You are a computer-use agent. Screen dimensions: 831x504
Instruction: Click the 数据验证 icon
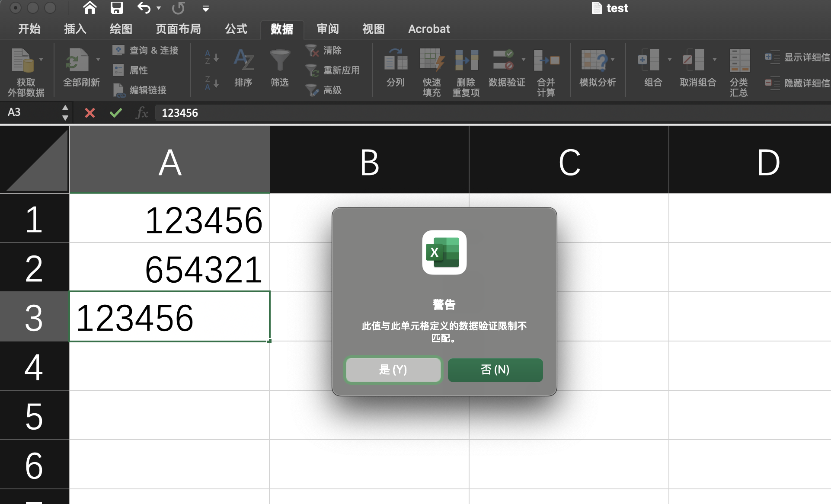coord(503,60)
